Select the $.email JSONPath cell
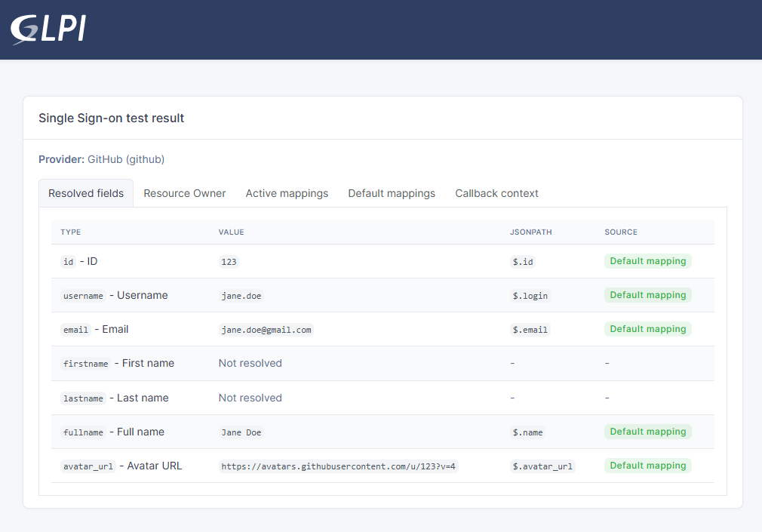 (x=530, y=330)
